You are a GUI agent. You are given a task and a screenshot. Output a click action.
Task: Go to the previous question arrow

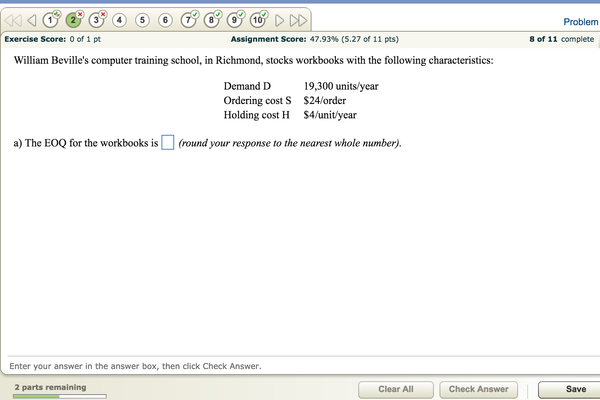(x=31, y=19)
